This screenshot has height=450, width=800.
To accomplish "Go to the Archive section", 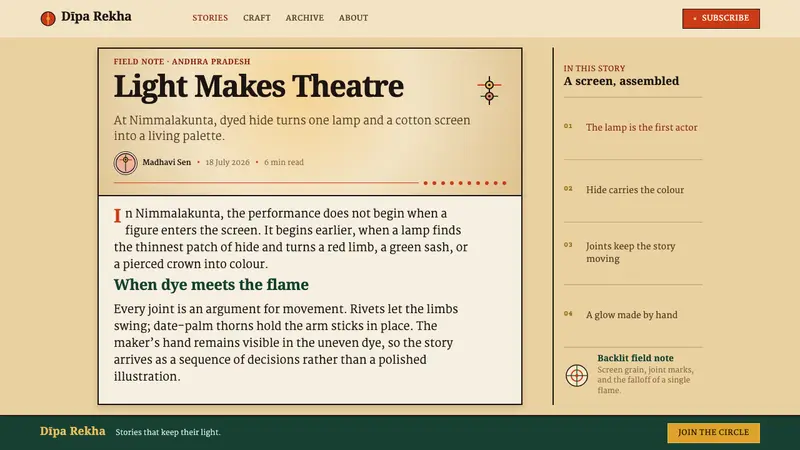I will pos(305,18).
